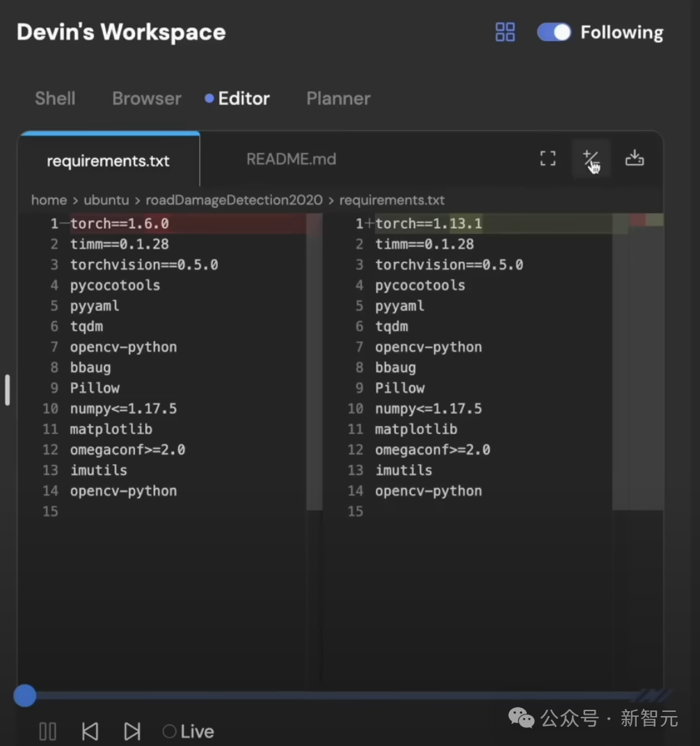
Task: Toggle the diff view icon
Action: tap(591, 159)
